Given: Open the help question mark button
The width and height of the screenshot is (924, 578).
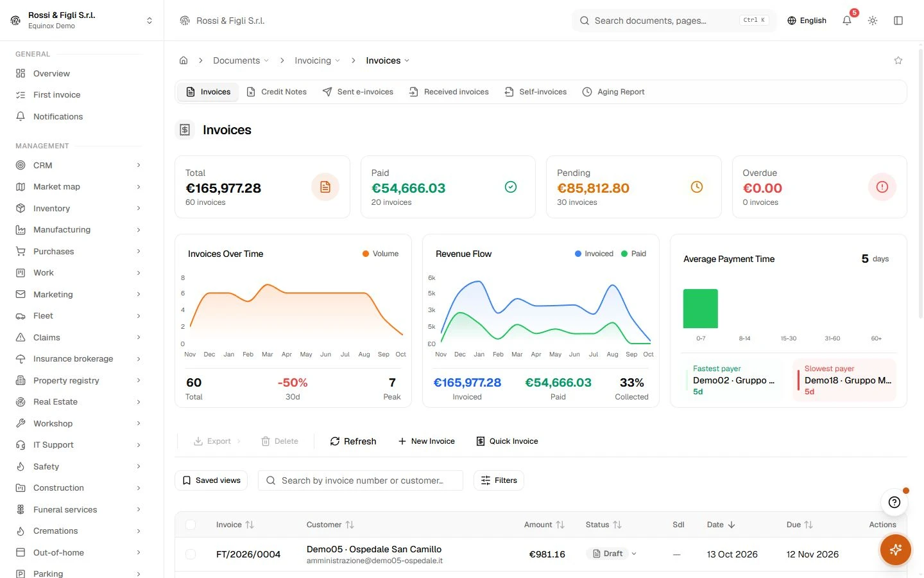Looking at the screenshot, I should (x=894, y=502).
